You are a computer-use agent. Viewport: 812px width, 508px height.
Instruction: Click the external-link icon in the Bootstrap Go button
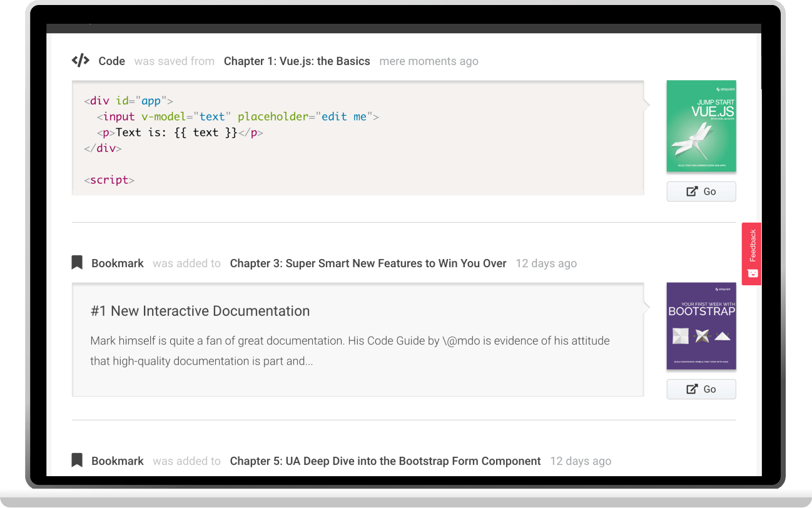(x=691, y=389)
